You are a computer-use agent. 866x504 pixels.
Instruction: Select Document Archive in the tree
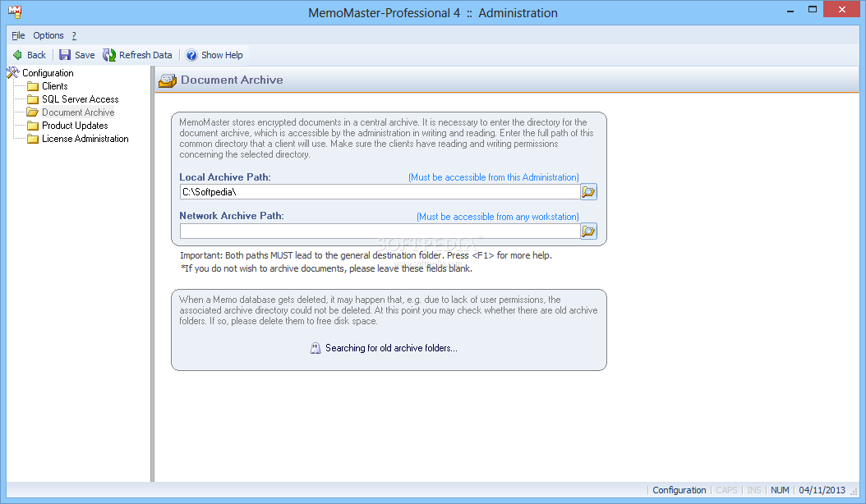78,112
